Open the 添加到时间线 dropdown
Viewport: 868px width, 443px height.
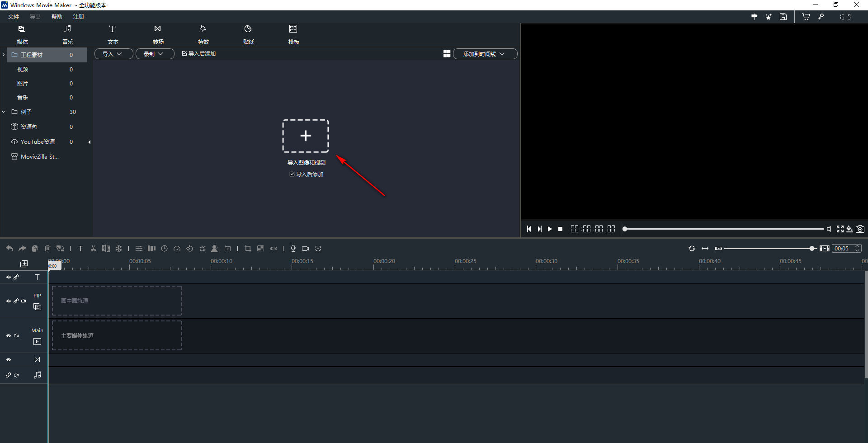point(485,54)
